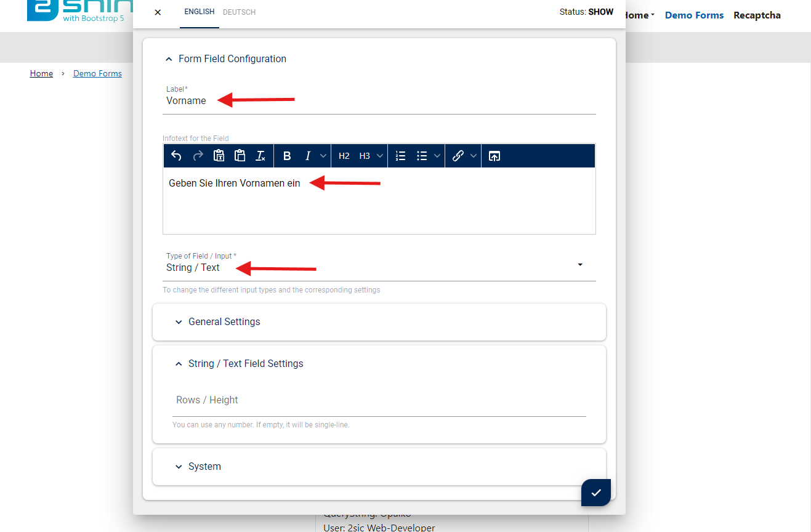Screen dimensions: 811x532
Task: Click the insert link icon
Action: [x=458, y=156]
